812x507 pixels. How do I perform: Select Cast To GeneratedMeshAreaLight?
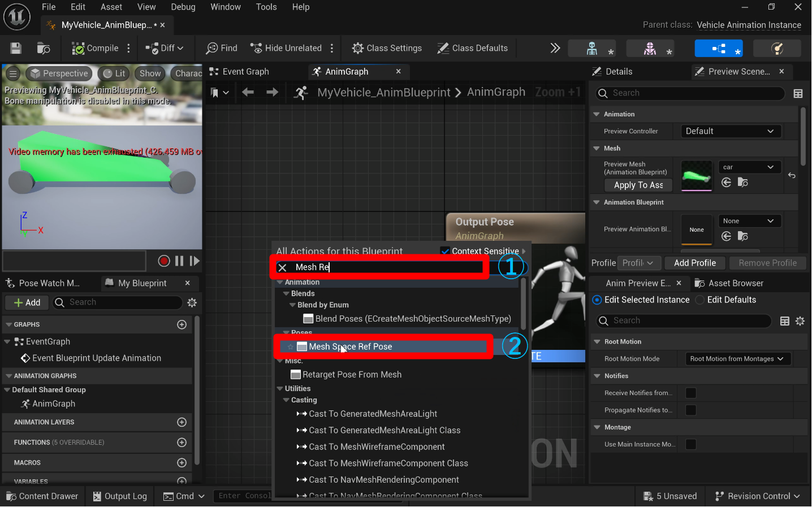point(373,414)
